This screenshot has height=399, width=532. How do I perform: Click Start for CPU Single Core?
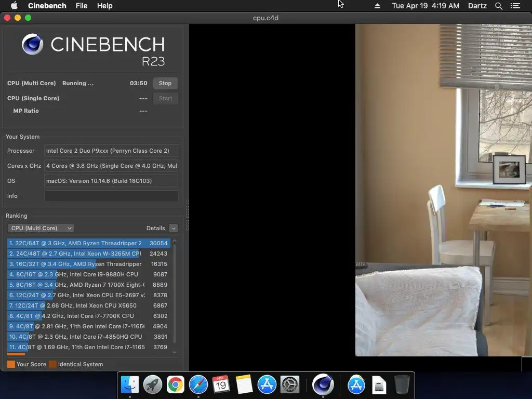pyautogui.click(x=165, y=98)
